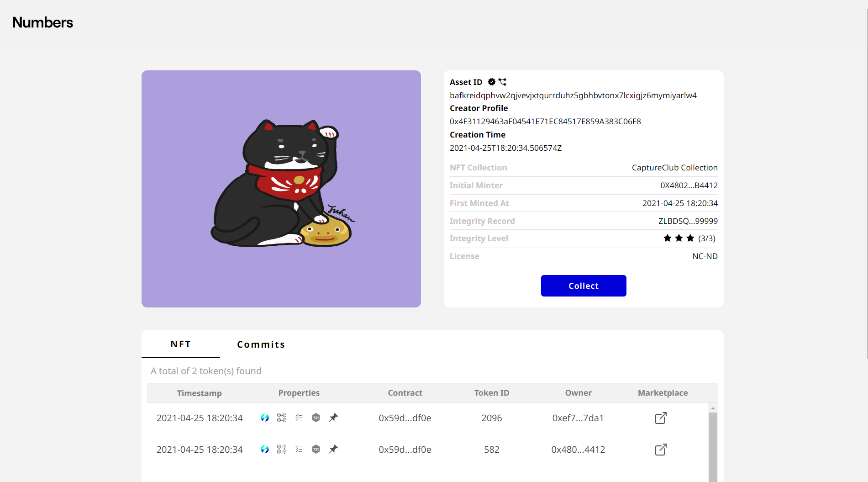
Task: Click the 721 hexagon badge in token 2096 row
Action: (x=316, y=418)
